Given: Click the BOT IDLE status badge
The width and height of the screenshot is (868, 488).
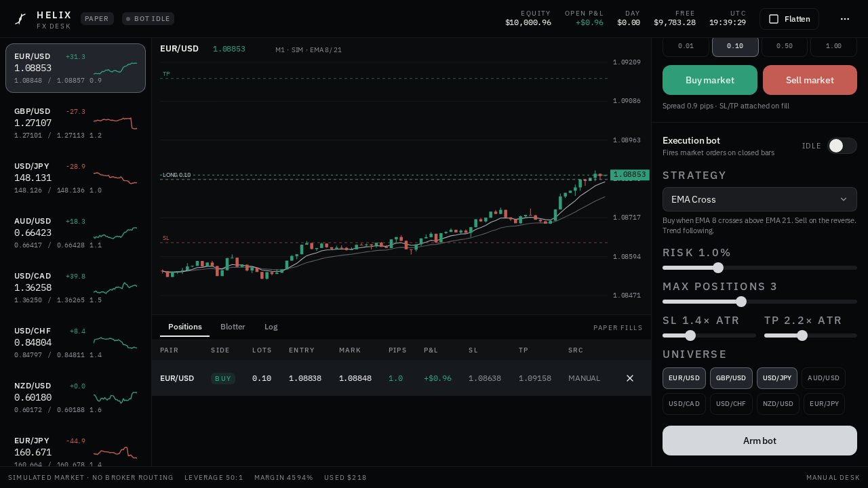Looking at the screenshot, I should tap(148, 19).
